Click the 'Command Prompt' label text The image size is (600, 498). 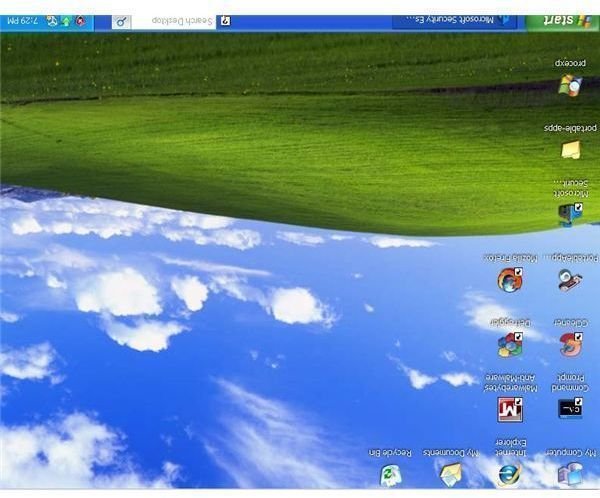pos(570,383)
